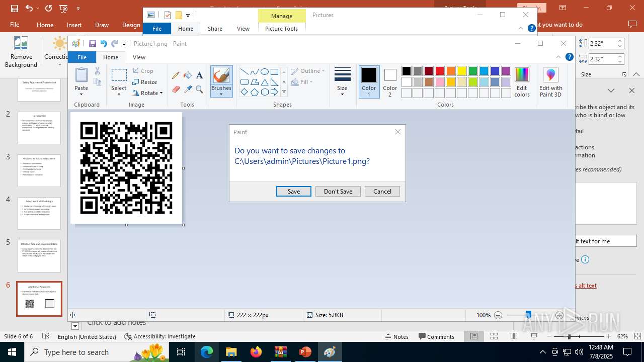Click the Paint zoom slider handle
The image size is (644, 362).
(x=528, y=315)
